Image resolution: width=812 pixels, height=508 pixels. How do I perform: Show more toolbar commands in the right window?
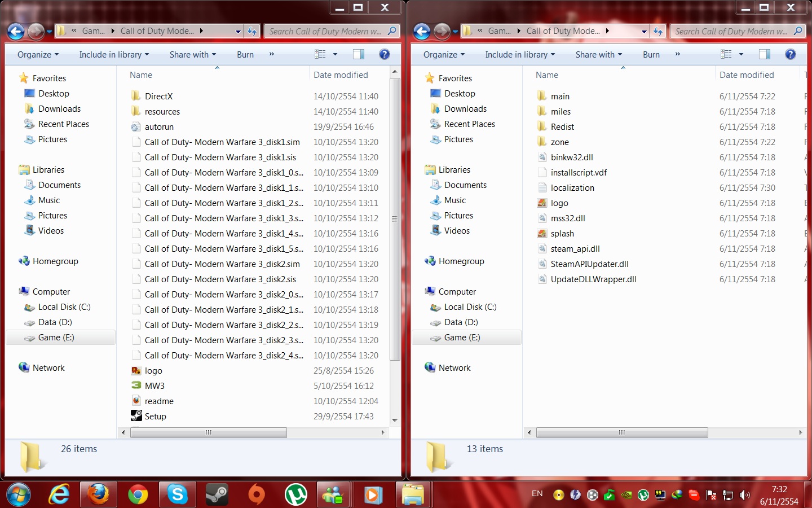coord(677,54)
